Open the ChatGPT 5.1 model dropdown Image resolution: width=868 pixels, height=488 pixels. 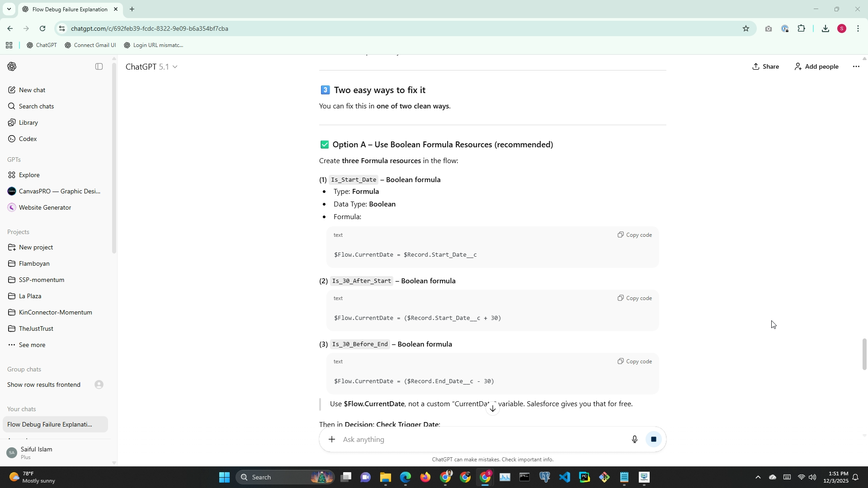coord(151,67)
